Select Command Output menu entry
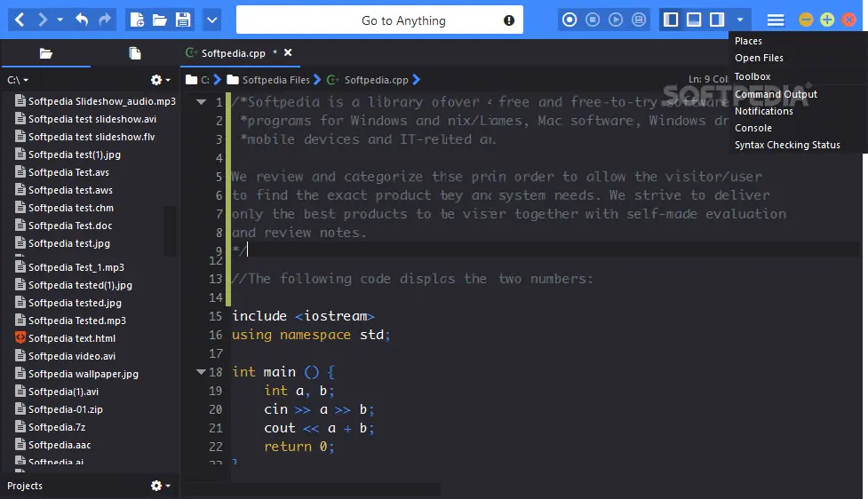Screen dimensions: 868x499 coord(776,94)
